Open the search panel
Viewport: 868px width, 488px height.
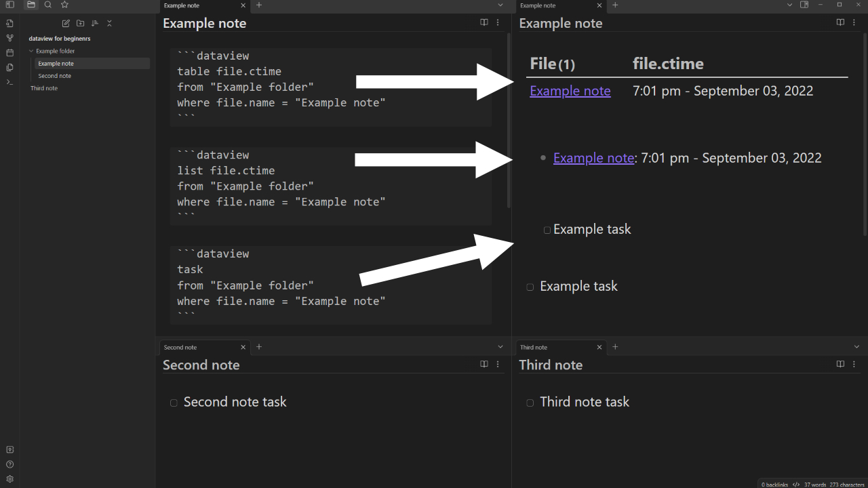pyautogui.click(x=47, y=5)
